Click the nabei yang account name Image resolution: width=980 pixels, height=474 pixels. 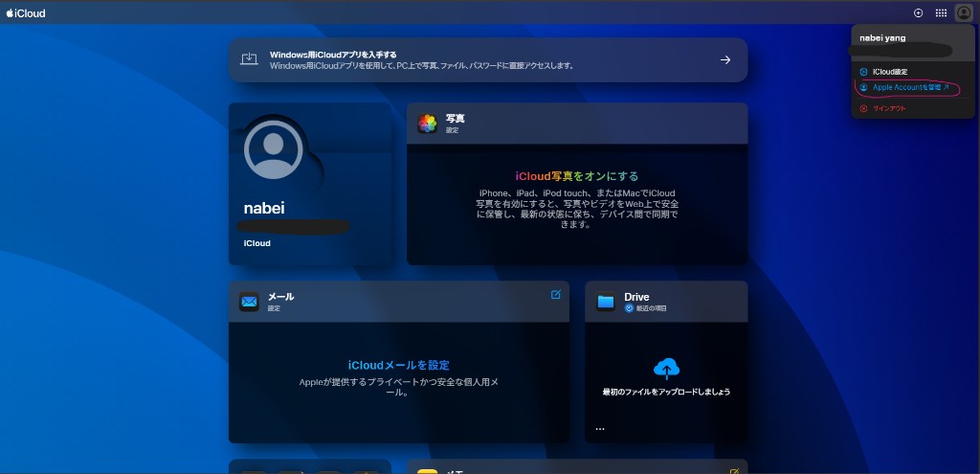[x=882, y=38]
